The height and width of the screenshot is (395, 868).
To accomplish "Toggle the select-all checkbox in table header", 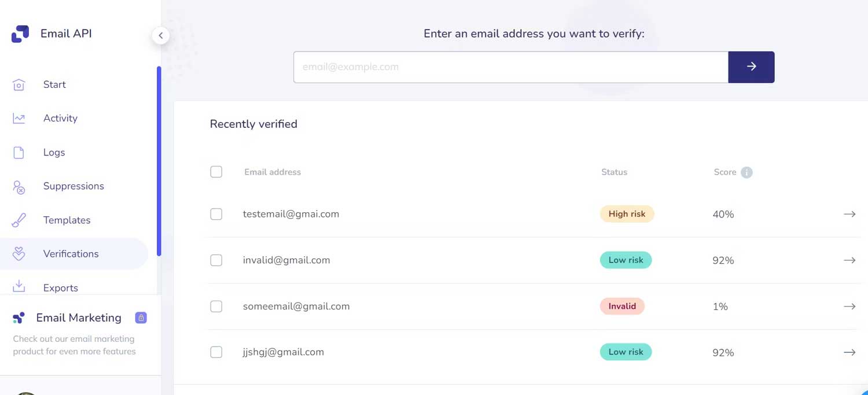I will click(216, 172).
